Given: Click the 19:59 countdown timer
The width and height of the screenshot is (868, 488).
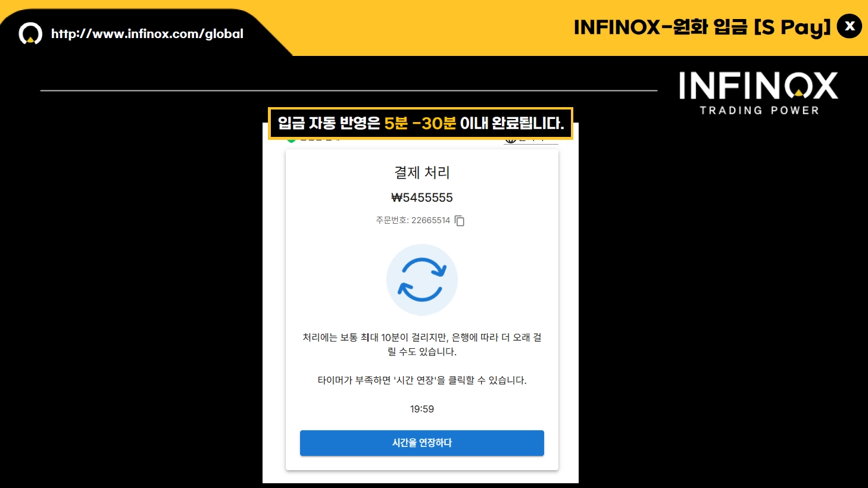Looking at the screenshot, I should (x=422, y=409).
